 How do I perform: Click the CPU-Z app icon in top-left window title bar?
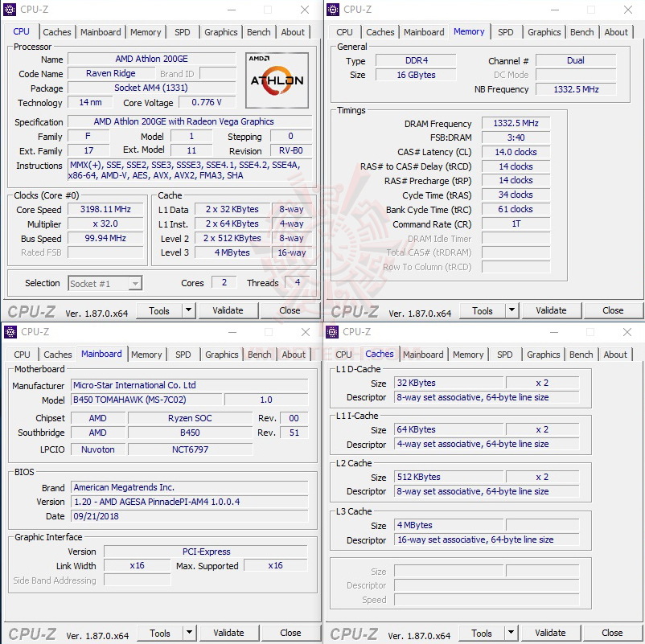pyautogui.click(x=9, y=9)
